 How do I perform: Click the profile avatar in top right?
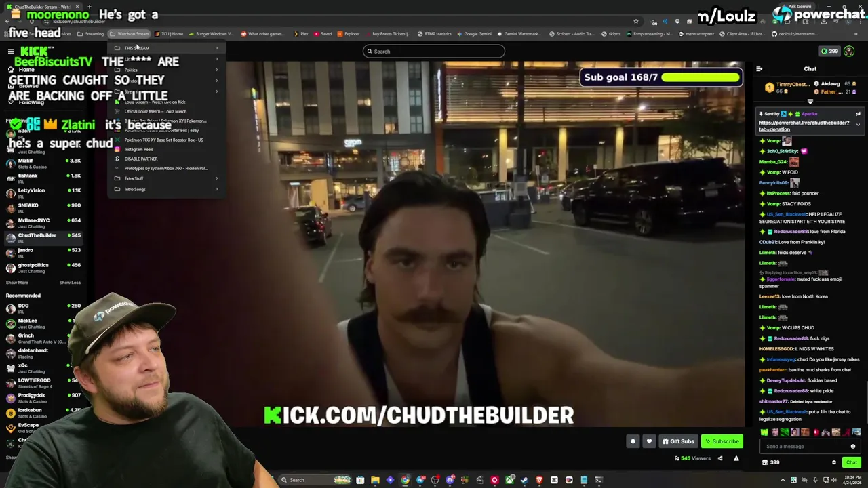[x=849, y=52]
